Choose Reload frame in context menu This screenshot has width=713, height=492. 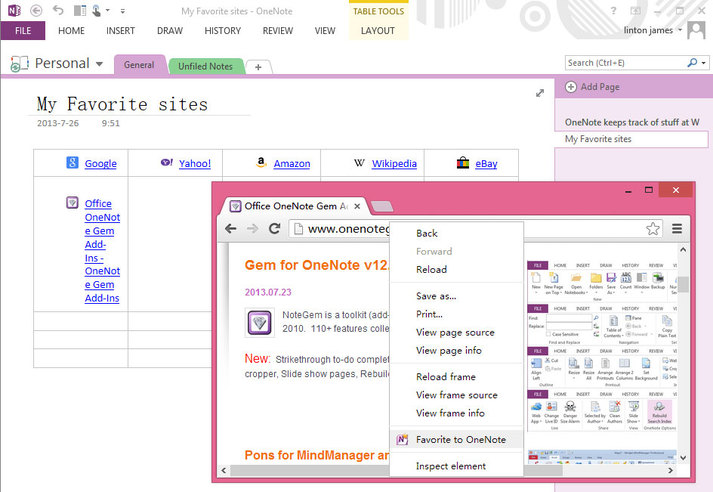[456, 377]
